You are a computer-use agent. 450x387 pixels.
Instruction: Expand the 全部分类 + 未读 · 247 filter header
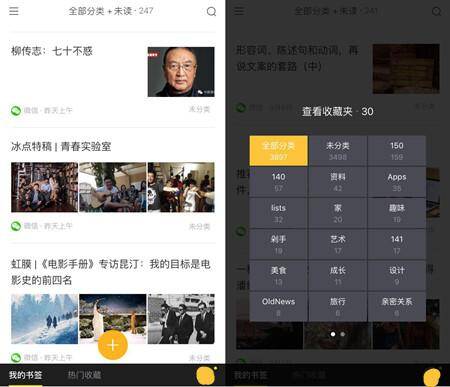coord(111,11)
